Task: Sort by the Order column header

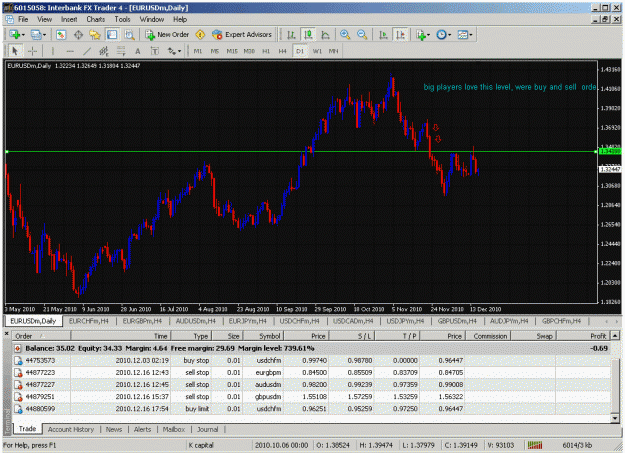Action: point(41,336)
